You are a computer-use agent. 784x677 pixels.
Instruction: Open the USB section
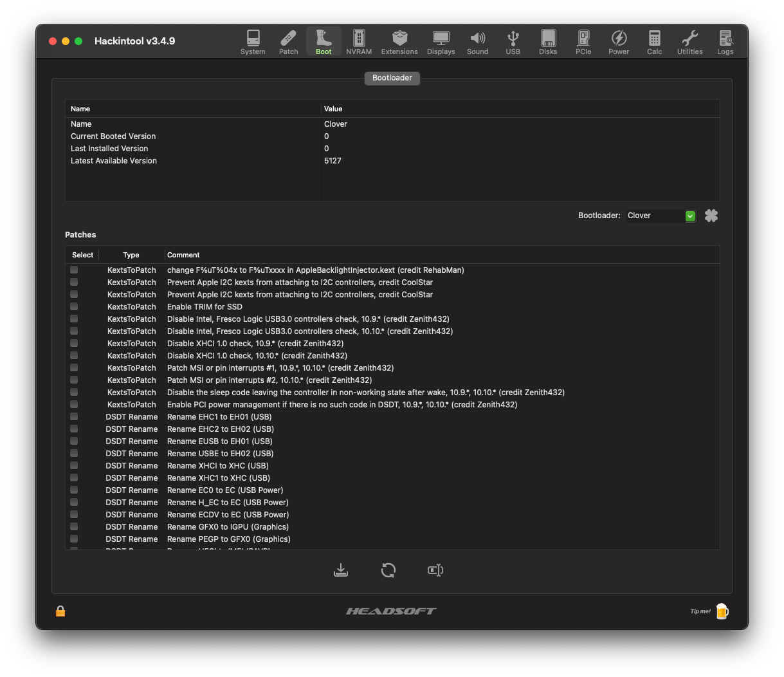pyautogui.click(x=513, y=42)
